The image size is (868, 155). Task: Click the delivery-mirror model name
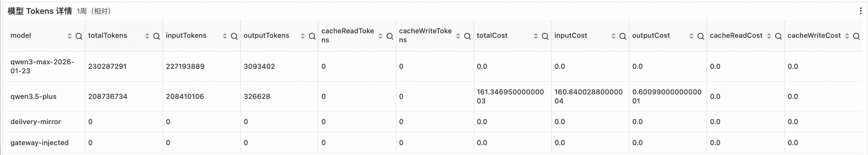pos(35,122)
